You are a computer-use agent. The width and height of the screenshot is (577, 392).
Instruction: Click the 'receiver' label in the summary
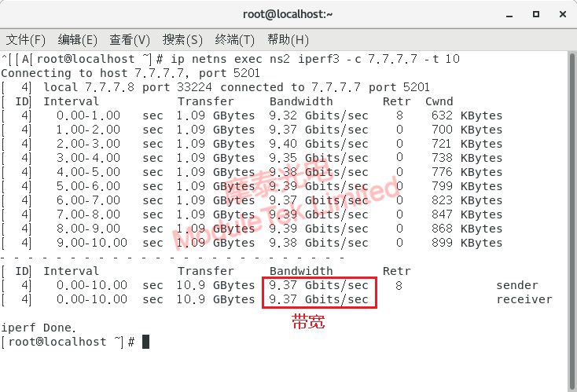tap(524, 299)
